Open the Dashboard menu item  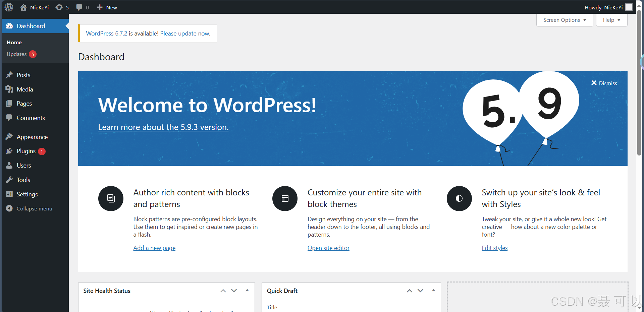pos(35,26)
